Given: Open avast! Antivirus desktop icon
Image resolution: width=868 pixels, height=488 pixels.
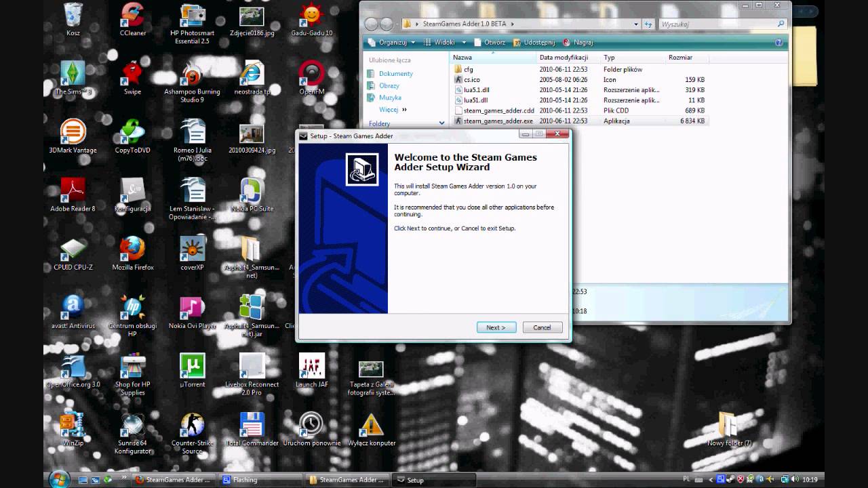Looking at the screenshot, I should tap(73, 312).
